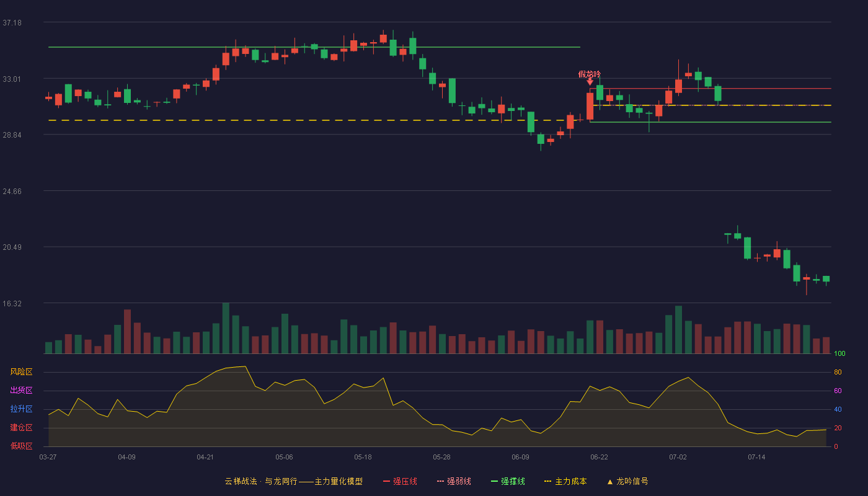This screenshot has height=496, width=868.
Task: Toggle the 强压线 legend entry
Action: pos(400,481)
